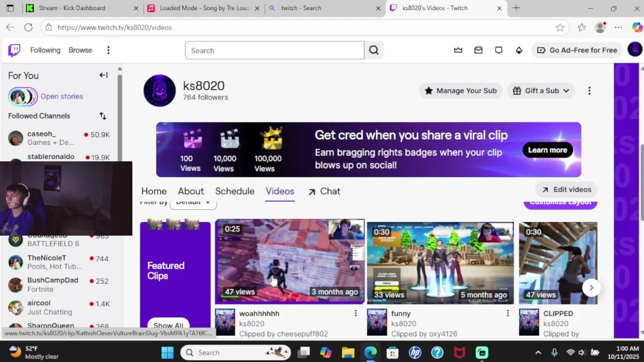
Task: Open TheNicoleT channel in sidebar
Action: coord(59,262)
